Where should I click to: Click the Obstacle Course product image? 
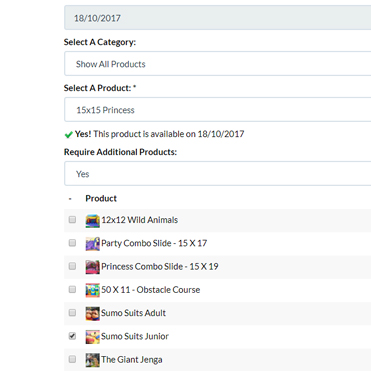tap(92, 290)
